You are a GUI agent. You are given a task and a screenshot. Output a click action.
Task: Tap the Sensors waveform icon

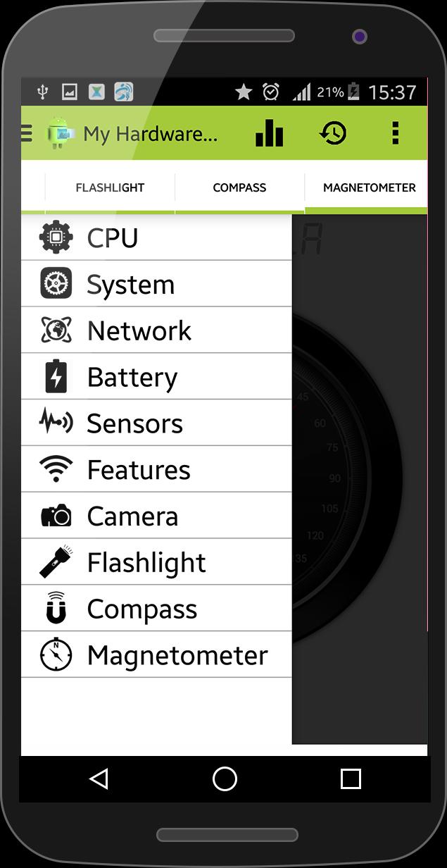56,423
